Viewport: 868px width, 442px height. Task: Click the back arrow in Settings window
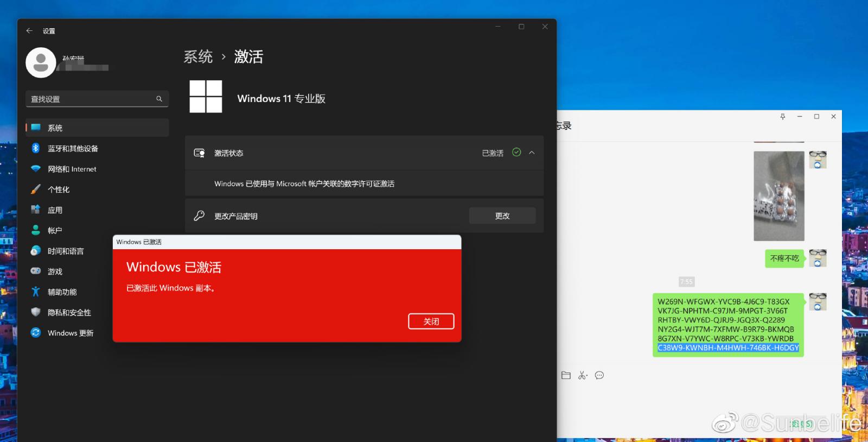29,31
